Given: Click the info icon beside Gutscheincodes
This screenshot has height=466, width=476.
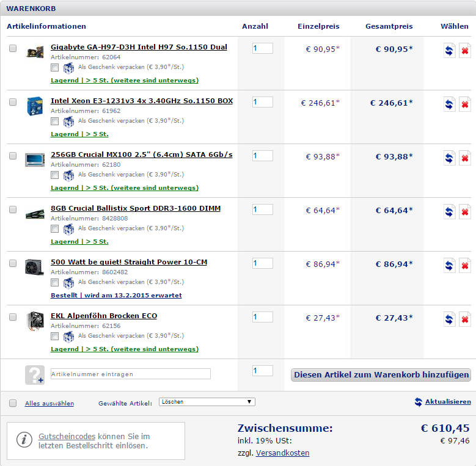Looking at the screenshot, I should coord(24,440).
